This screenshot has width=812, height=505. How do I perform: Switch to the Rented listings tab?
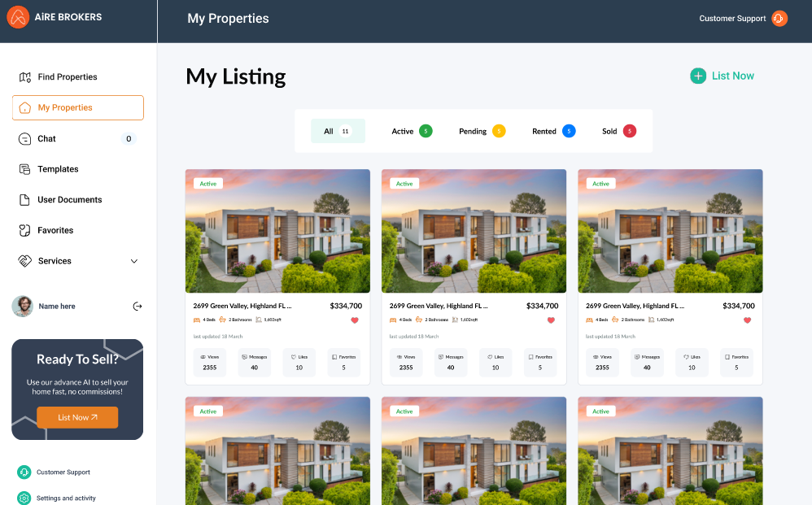(553, 132)
